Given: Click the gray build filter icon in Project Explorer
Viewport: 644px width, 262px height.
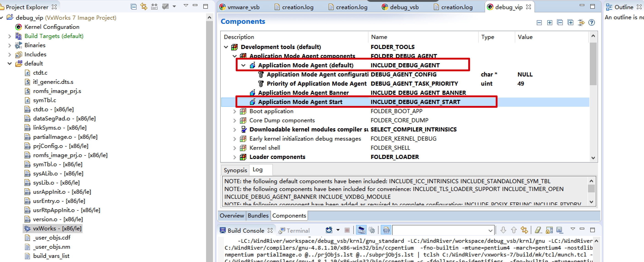Looking at the screenshot, I should click(165, 7).
